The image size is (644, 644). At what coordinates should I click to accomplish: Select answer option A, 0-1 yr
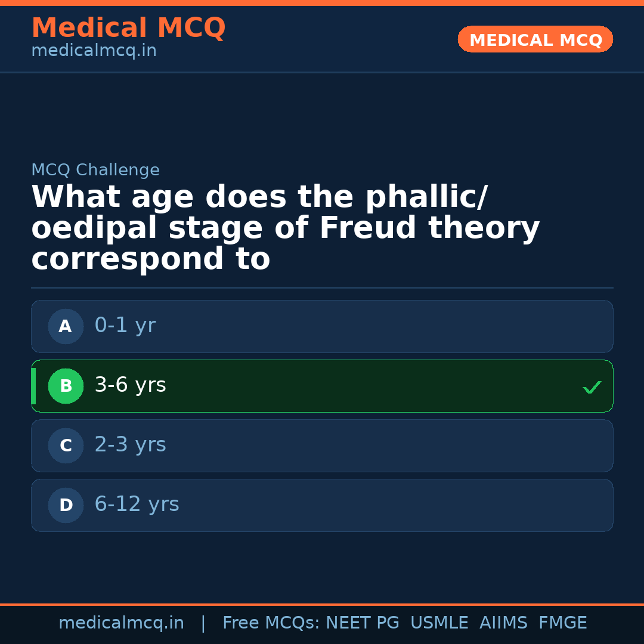[322, 326]
